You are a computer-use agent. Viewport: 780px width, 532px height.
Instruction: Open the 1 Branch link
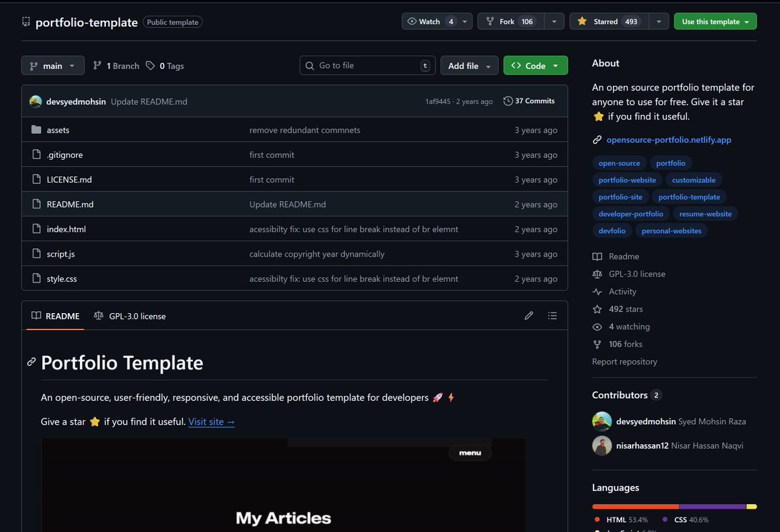116,66
